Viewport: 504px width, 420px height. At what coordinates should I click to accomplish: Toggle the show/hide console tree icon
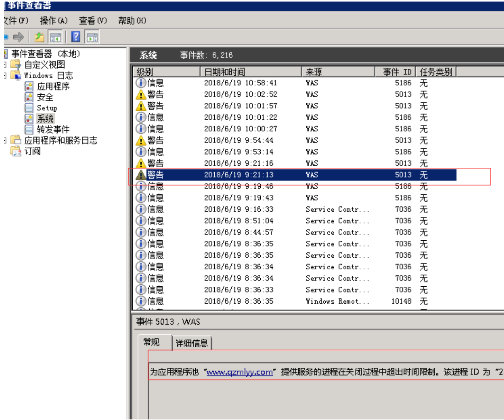pos(55,37)
